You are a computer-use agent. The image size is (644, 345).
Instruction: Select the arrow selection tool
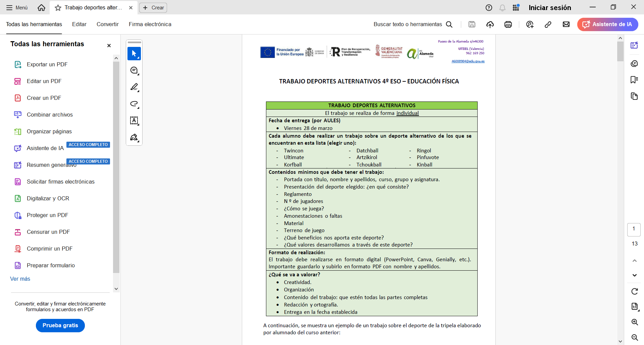coord(134,54)
